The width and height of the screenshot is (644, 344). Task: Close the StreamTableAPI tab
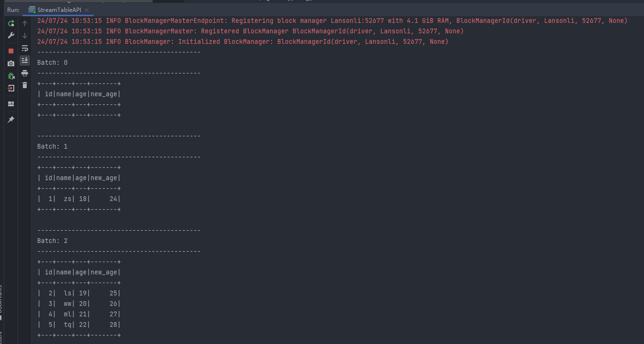point(87,10)
